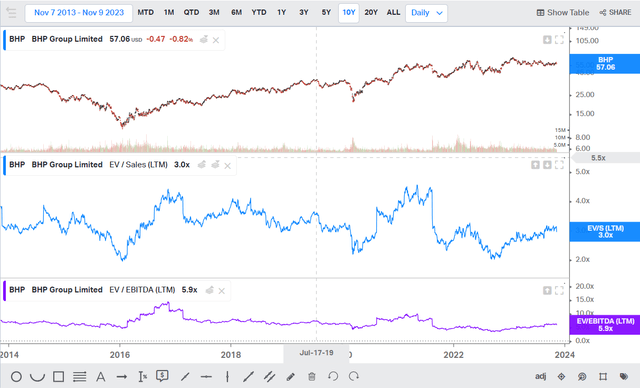The image size is (640, 388).
Task: Click the crop frame icon in bottom toolbar
Action: coord(603,377)
